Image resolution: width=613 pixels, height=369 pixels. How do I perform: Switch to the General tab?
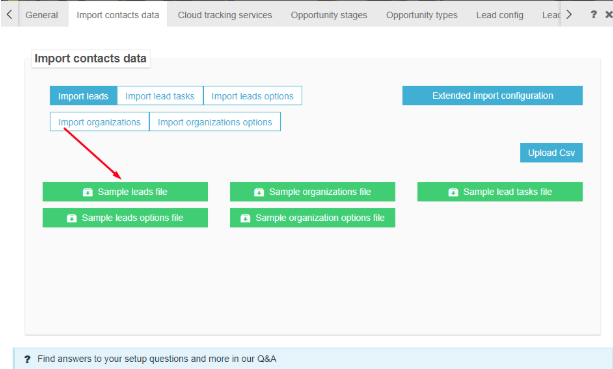click(41, 15)
